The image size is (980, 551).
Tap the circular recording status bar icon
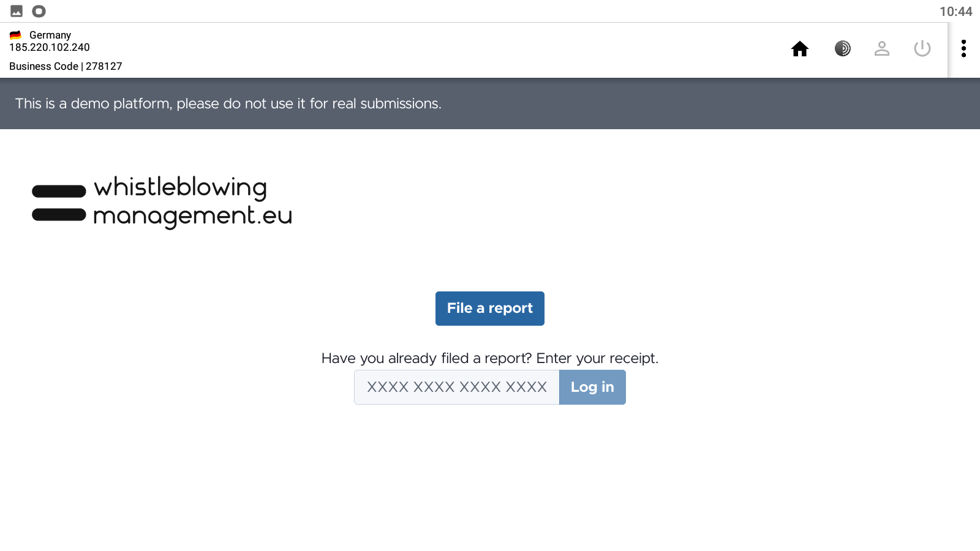(39, 11)
